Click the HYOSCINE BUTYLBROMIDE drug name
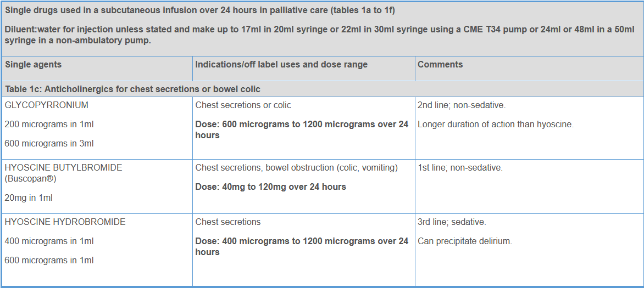 (63, 168)
